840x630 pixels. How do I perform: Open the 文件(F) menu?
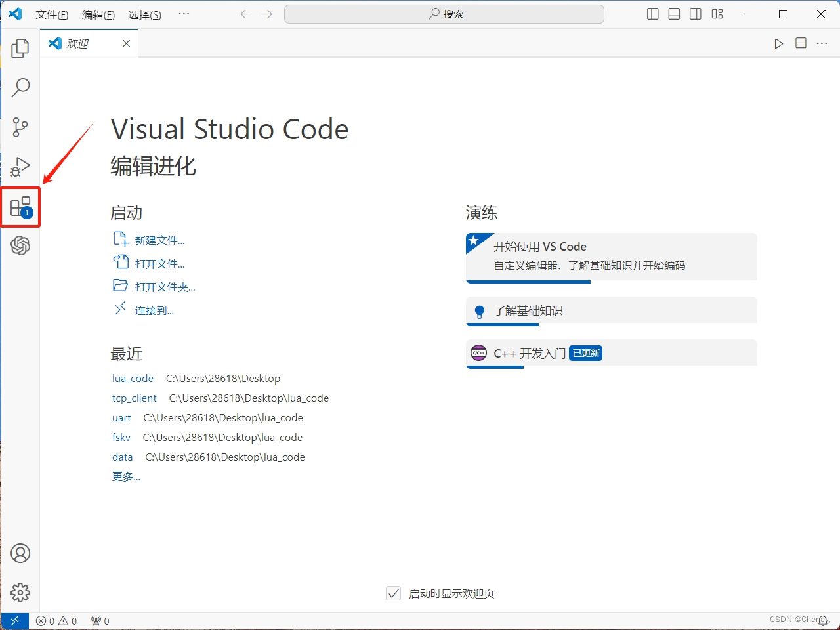(x=52, y=14)
